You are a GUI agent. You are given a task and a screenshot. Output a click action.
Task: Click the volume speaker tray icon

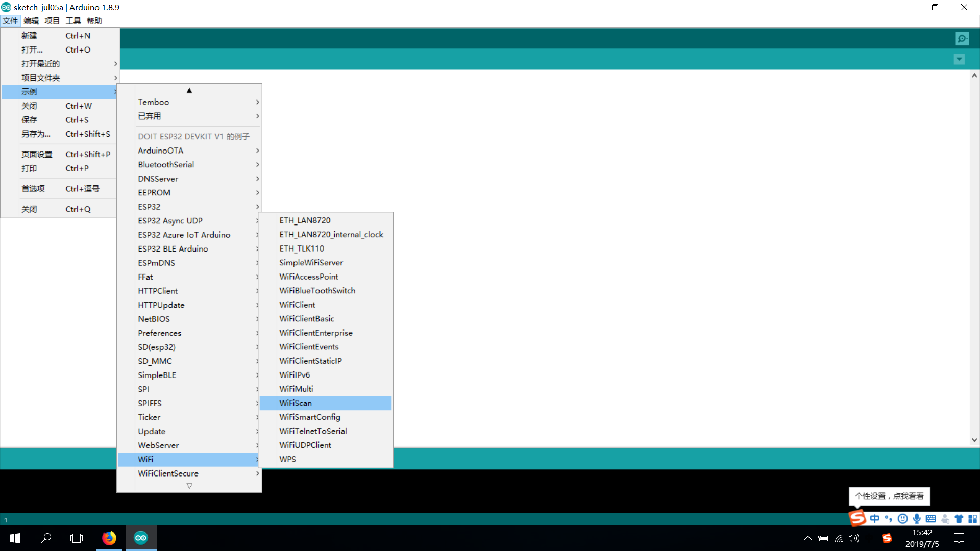click(853, 538)
